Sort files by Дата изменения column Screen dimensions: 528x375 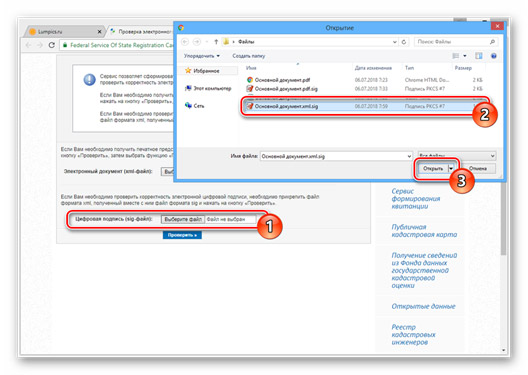click(x=373, y=68)
